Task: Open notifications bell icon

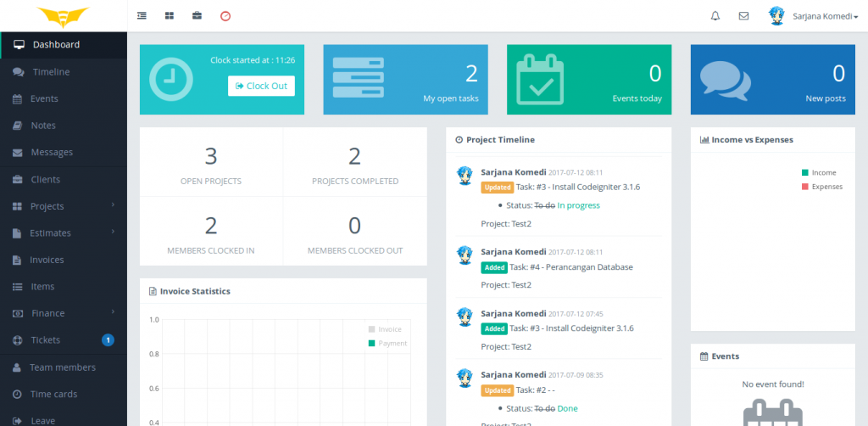Action: click(x=715, y=16)
